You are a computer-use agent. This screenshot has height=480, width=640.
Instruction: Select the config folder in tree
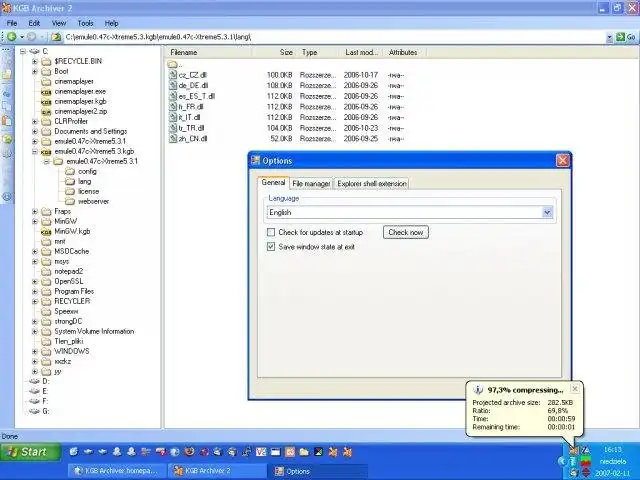[x=87, y=171]
